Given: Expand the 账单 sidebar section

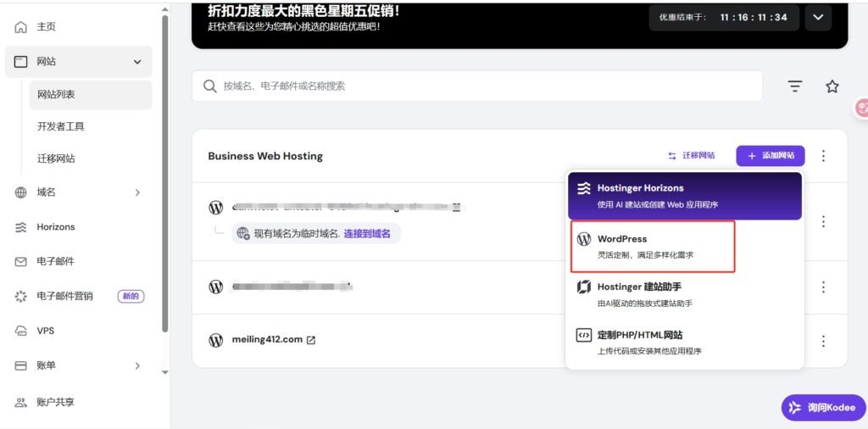Looking at the screenshot, I should point(137,365).
